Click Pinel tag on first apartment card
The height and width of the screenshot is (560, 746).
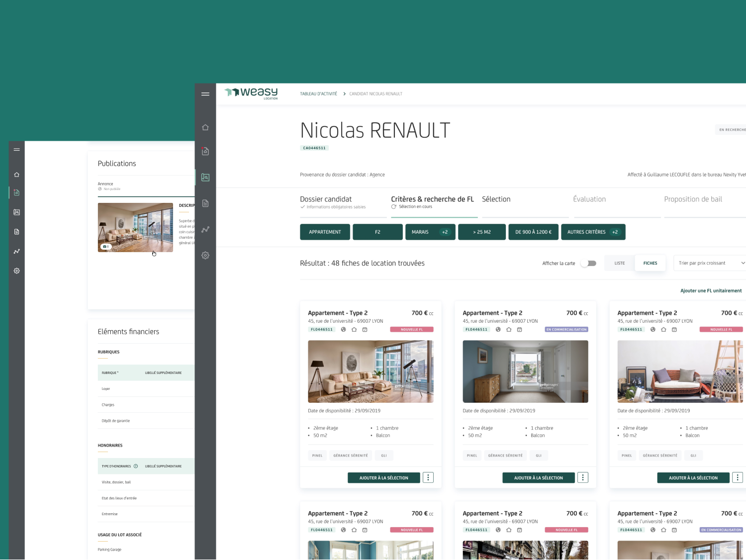(x=317, y=455)
